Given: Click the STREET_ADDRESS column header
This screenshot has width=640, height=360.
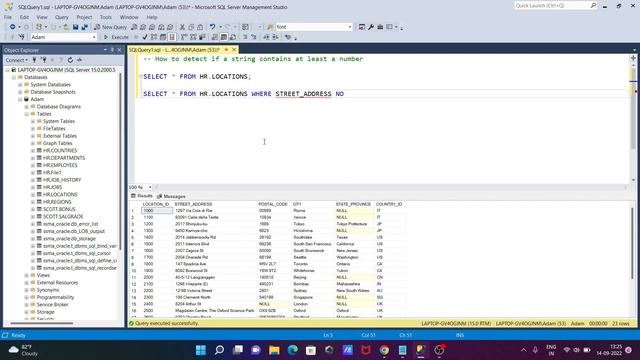Looking at the screenshot, I should [x=193, y=204].
